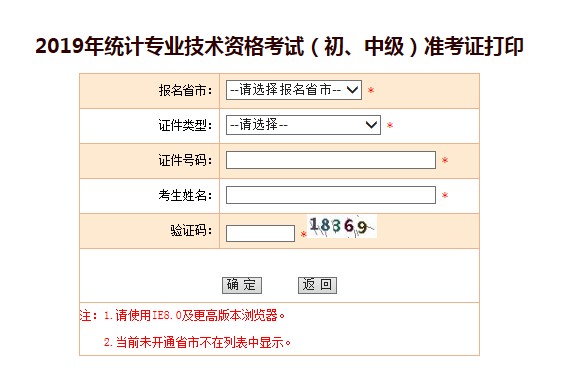
Task: Click the 考生姓名 field label
Action: click(186, 195)
